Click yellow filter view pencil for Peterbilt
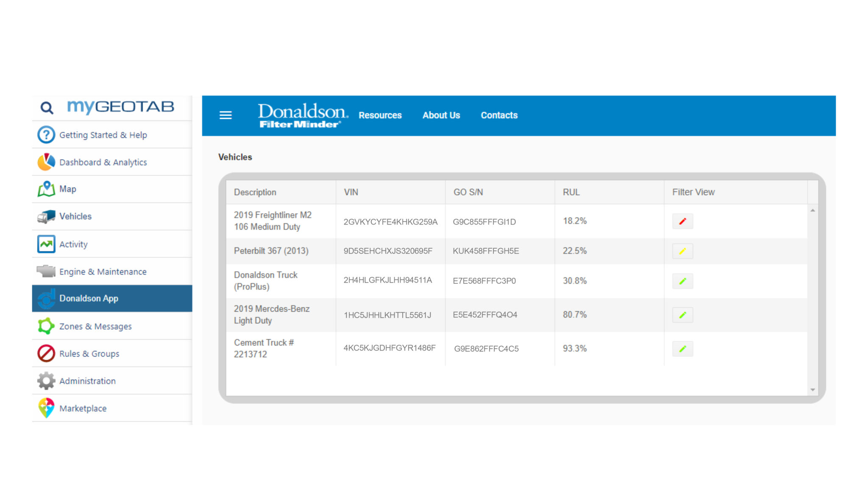Screen dimensions: 868x488 (x=682, y=251)
